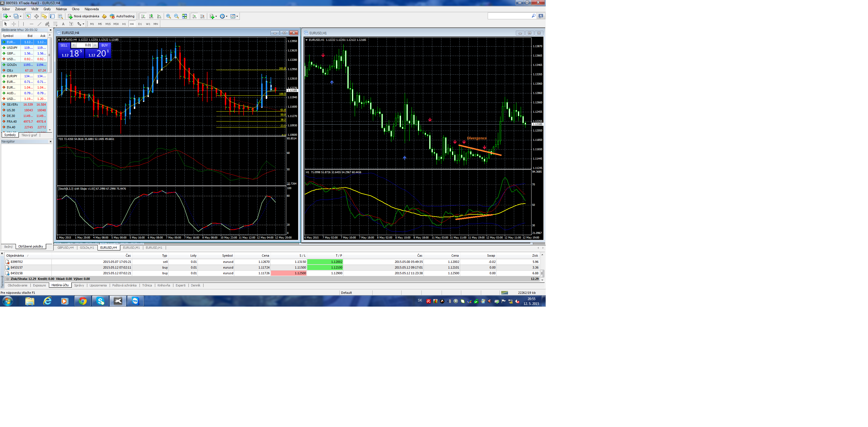Select the equidistant channel tool

(x=47, y=24)
